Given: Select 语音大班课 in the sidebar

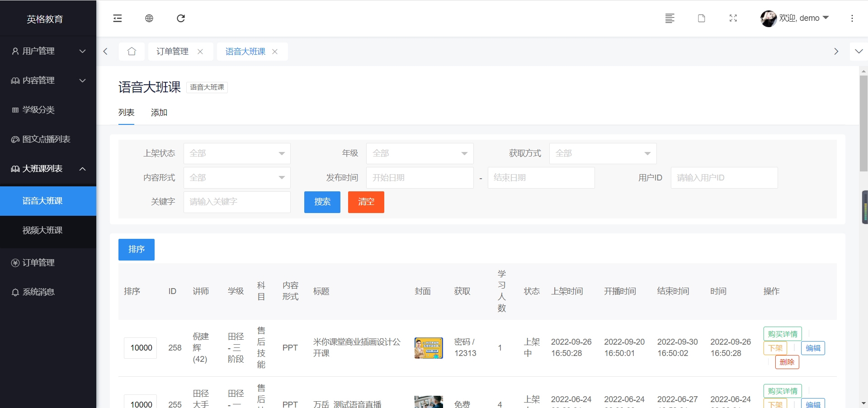Looking at the screenshot, I should (x=48, y=201).
